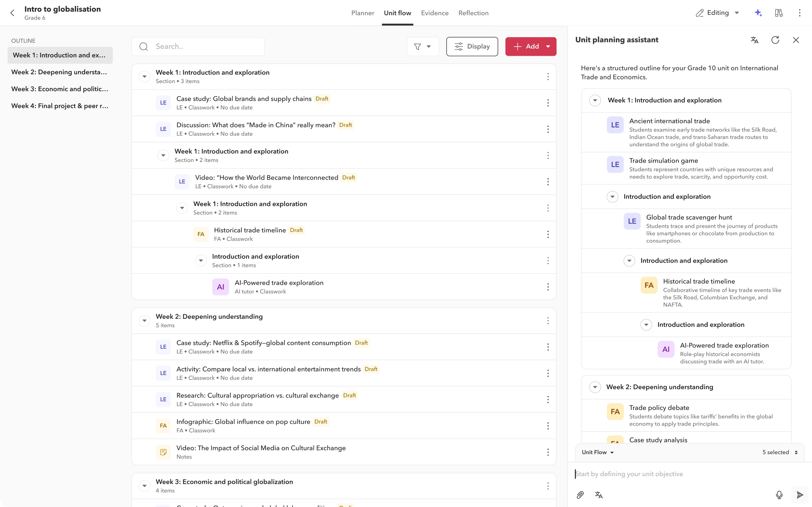Screen dimensions: 812x507
Task: Go back using the back arrow
Action: click(x=12, y=13)
